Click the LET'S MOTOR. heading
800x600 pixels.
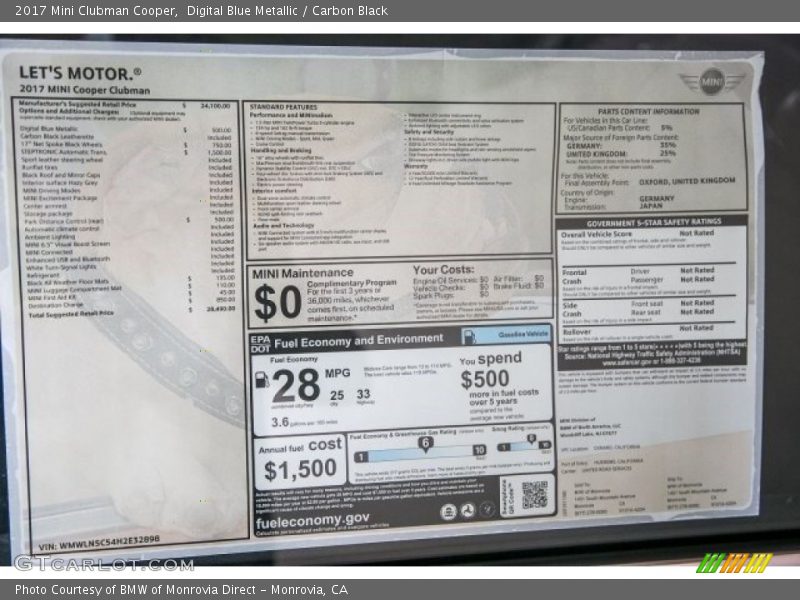80,73
